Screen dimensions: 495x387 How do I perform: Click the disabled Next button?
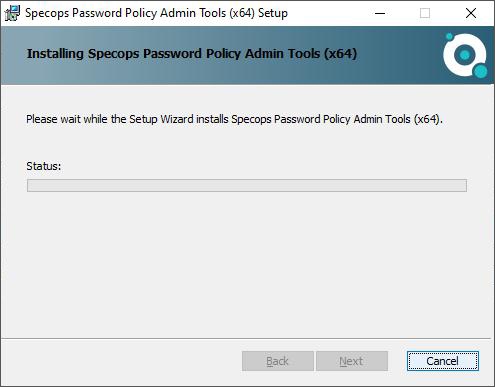click(x=352, y=361)
